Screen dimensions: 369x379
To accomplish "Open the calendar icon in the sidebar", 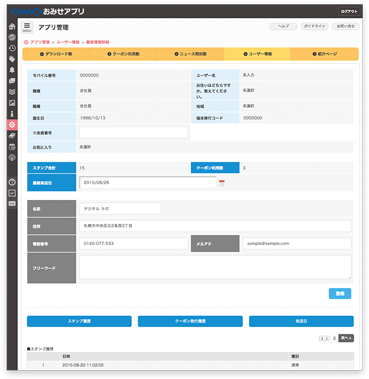I will point(12,147).
